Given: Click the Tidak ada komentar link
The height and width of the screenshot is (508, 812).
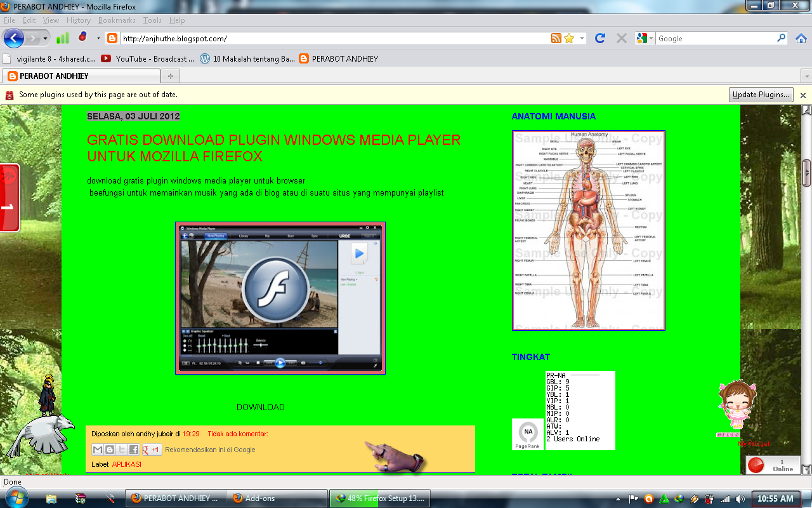Looking at the screenshot, I should 237,434.
